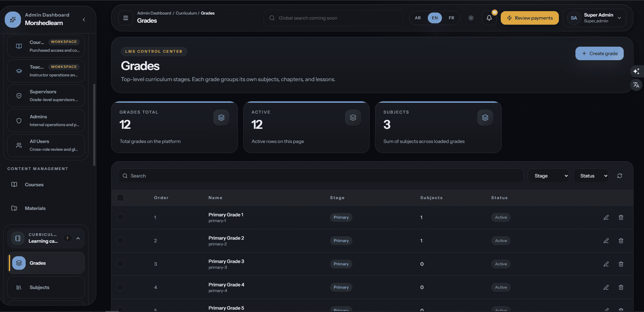Tick the Primary Grade 1 row checkbox

120,217
